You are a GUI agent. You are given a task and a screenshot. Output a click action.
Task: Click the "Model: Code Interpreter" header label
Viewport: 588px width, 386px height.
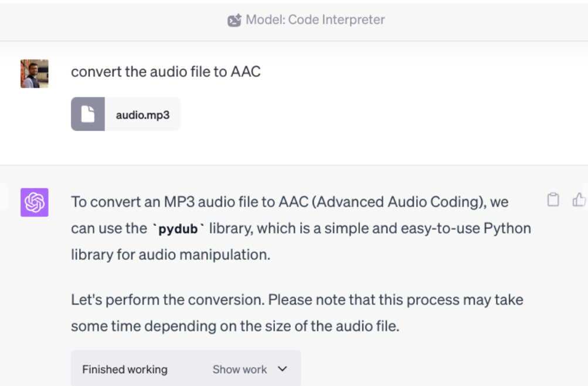[x=315, y=19]
